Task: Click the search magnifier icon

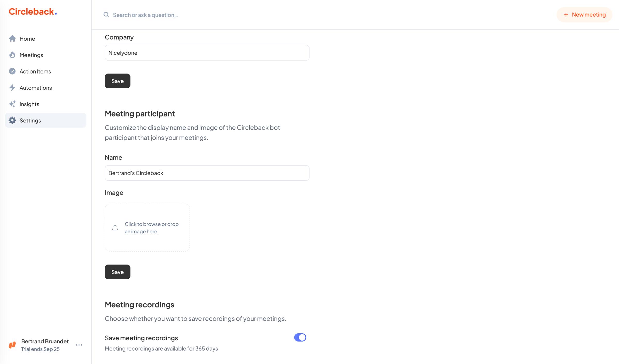Action: (106, 15)
